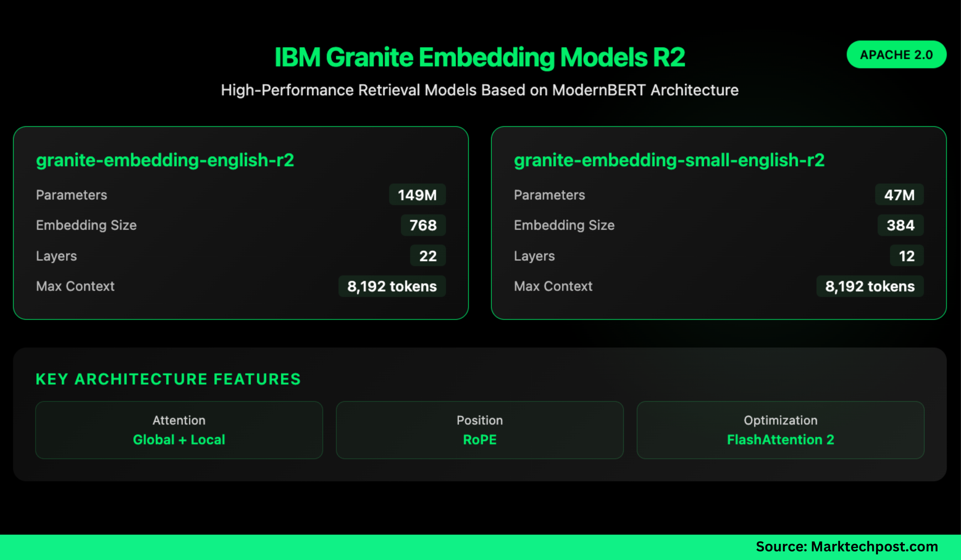Click the Layers label in the granite-embedding-english-r2 card
The image size is (961, 560).
point(56,256)
